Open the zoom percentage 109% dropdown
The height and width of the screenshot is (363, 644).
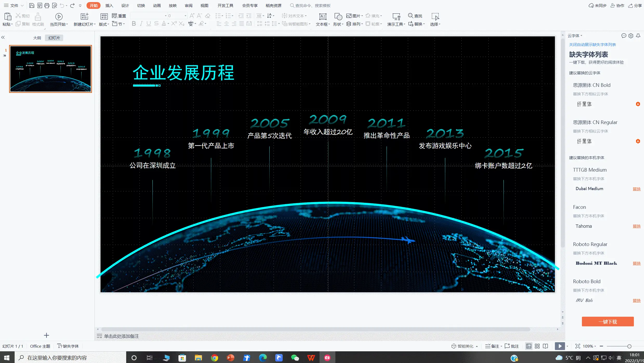tap(589, 346)
